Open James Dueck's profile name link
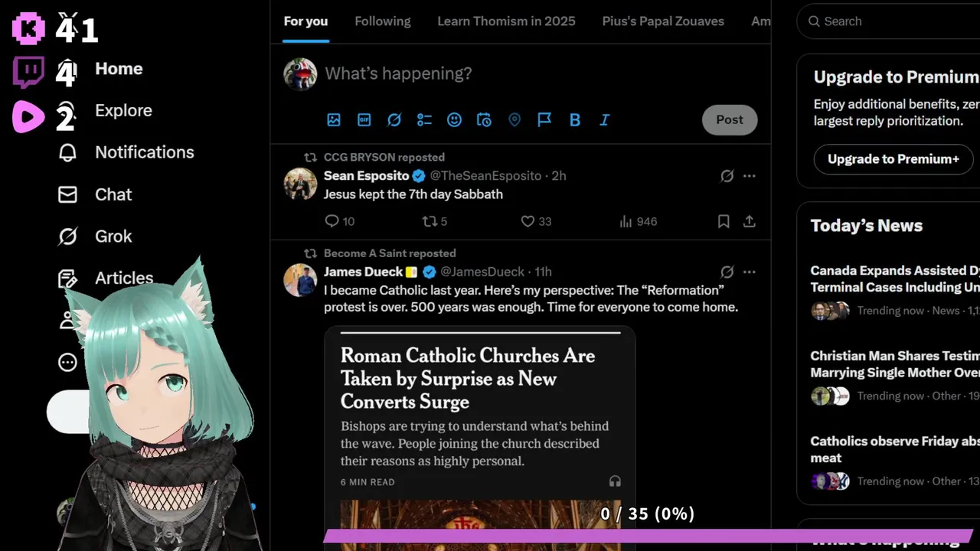The image size is (980, 551). (363, 272)
